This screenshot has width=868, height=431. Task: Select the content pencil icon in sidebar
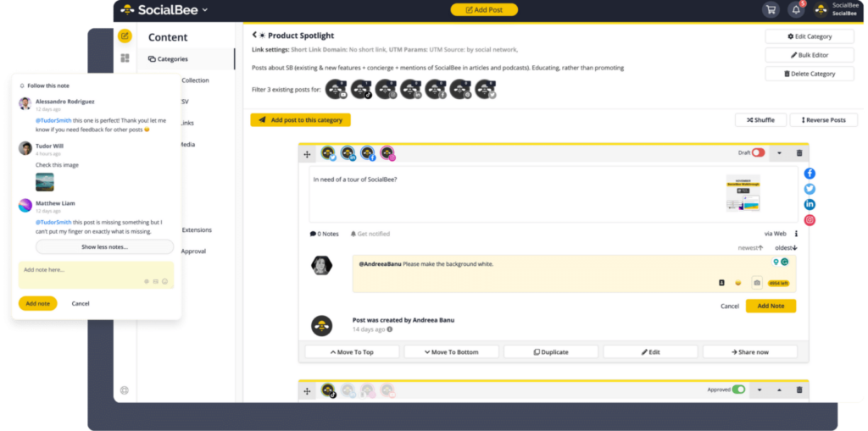[125, 36]
